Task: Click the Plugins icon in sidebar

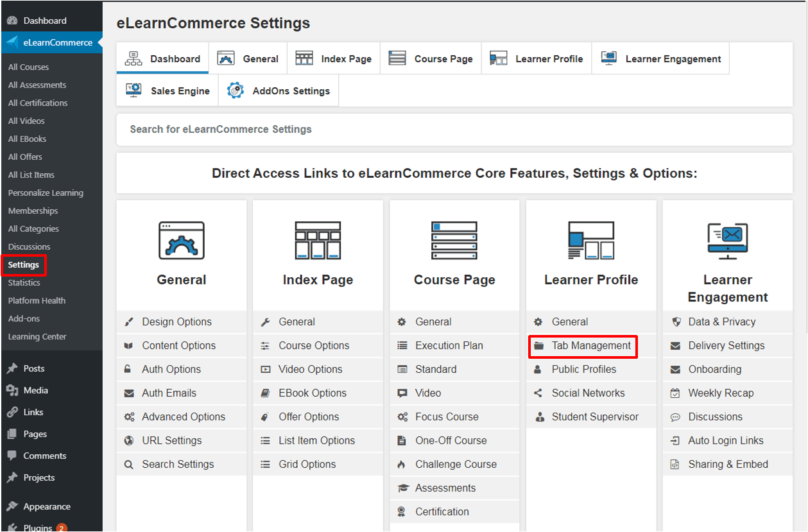Action: click(x=12, y=528)
